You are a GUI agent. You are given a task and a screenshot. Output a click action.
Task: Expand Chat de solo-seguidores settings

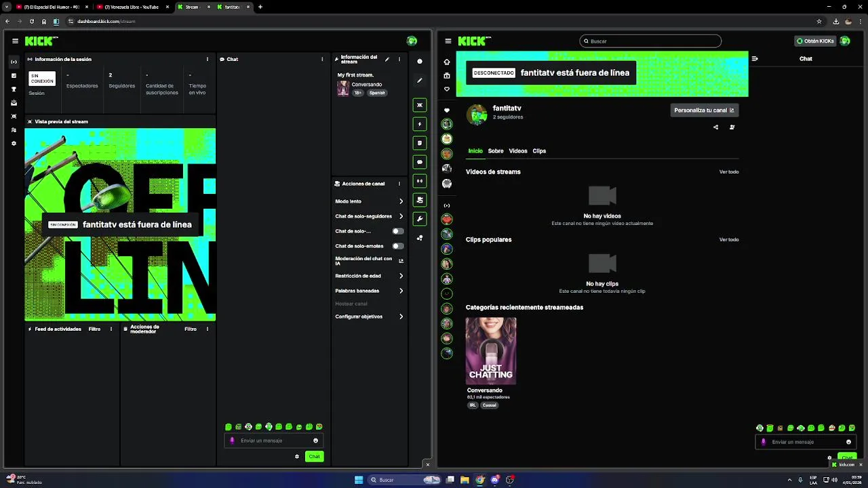coord(370,216)
